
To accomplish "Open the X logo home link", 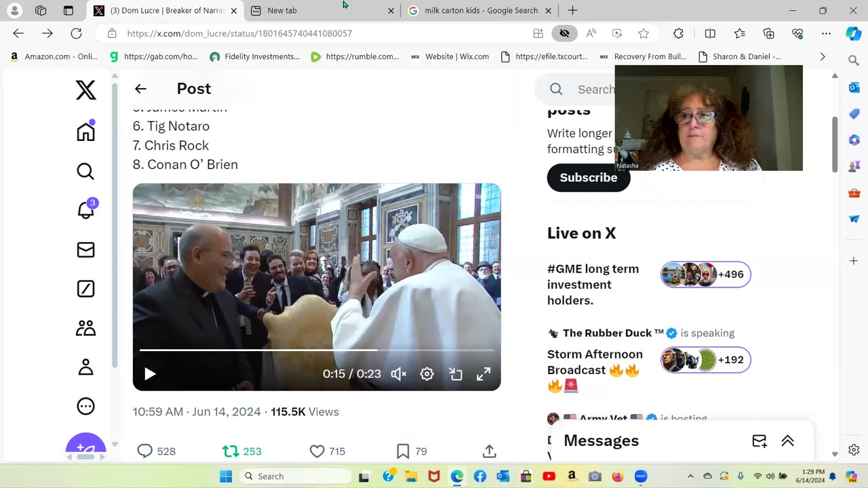I will point(86,90).
